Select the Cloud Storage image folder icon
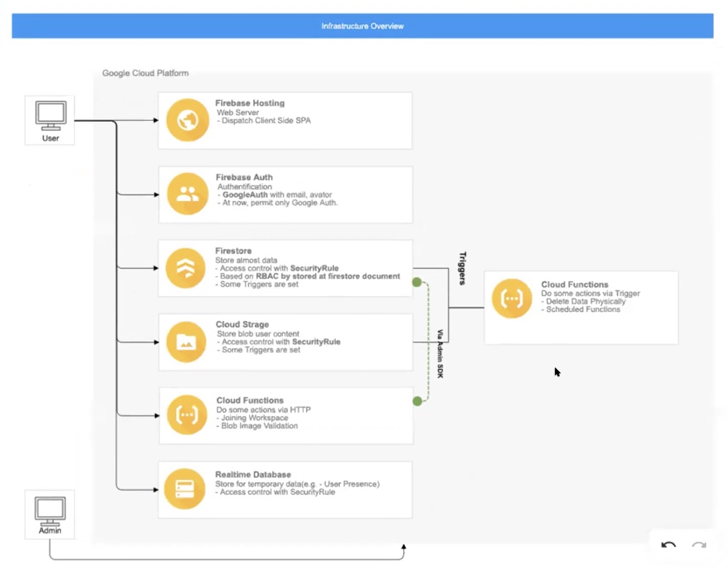Screen dimensions: 728x575 coord(186,342)
